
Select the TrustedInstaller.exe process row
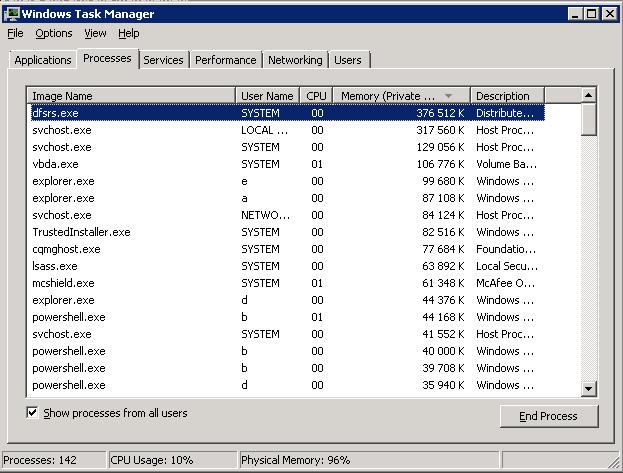(x=81, y=232)
